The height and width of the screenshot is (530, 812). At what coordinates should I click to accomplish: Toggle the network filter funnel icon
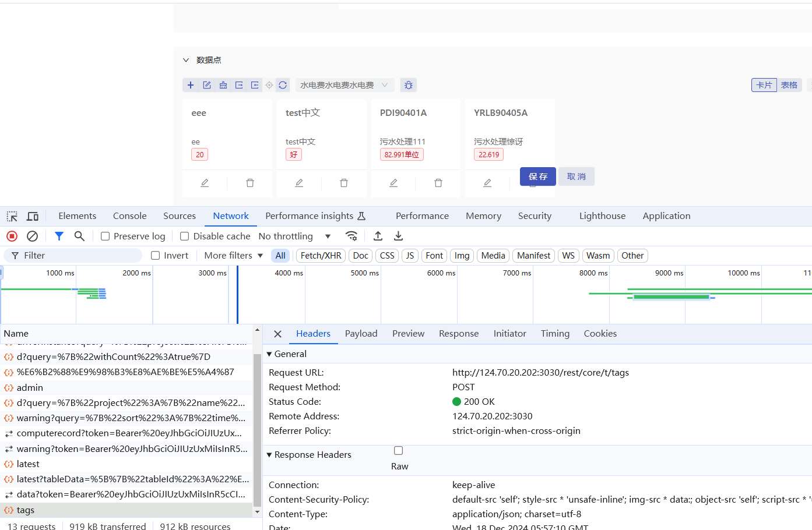click(x=59, y=236)
